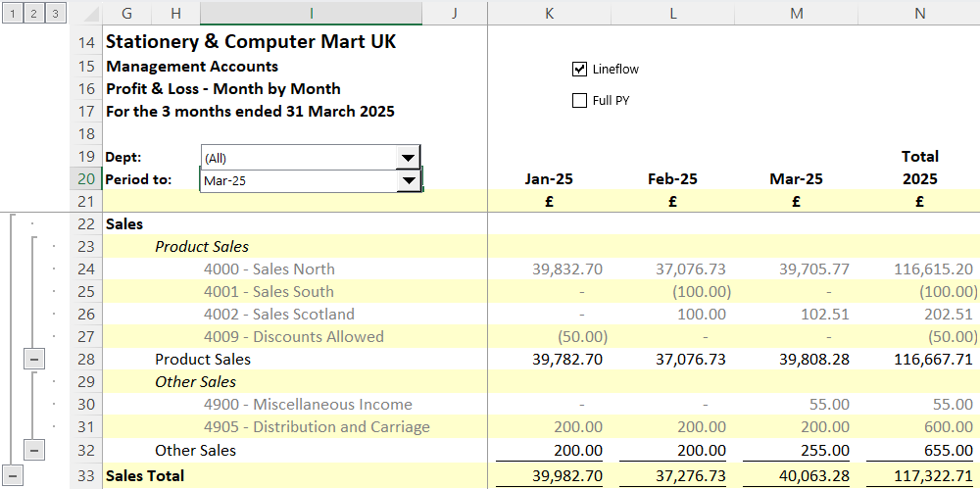Click the italic 'Other Sales' heading in row 29

196,381
